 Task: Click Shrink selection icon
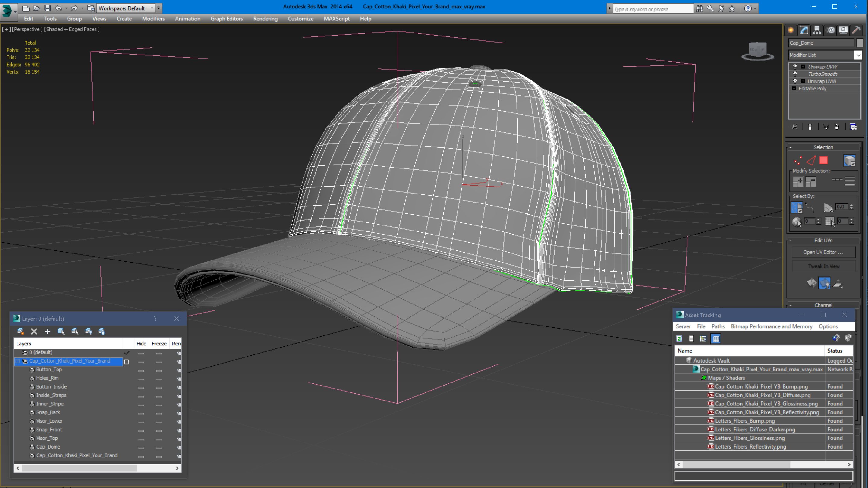(x=811, y=182)
